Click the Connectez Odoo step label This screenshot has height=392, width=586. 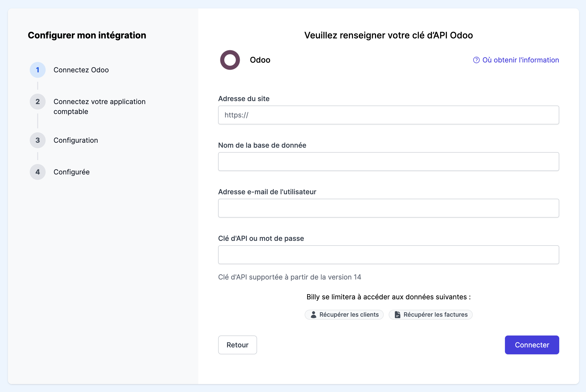tap(81, 70)
